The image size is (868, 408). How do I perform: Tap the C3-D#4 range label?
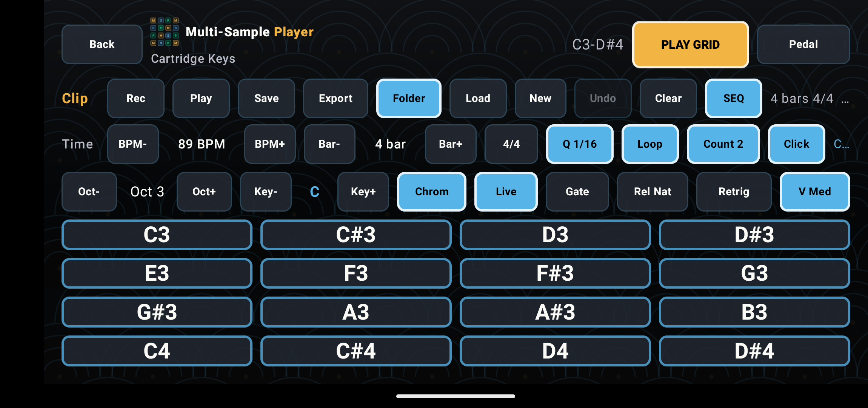coord(598,45)
